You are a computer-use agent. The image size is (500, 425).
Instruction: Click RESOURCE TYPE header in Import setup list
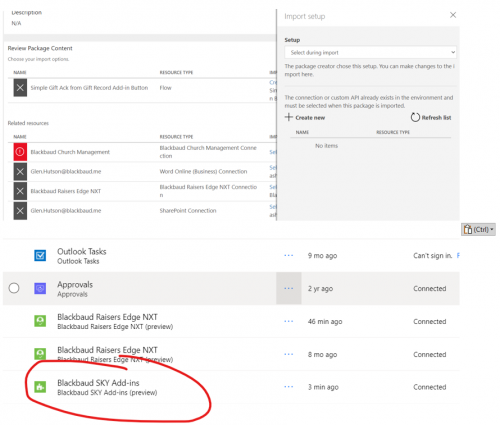pos(393,132)
